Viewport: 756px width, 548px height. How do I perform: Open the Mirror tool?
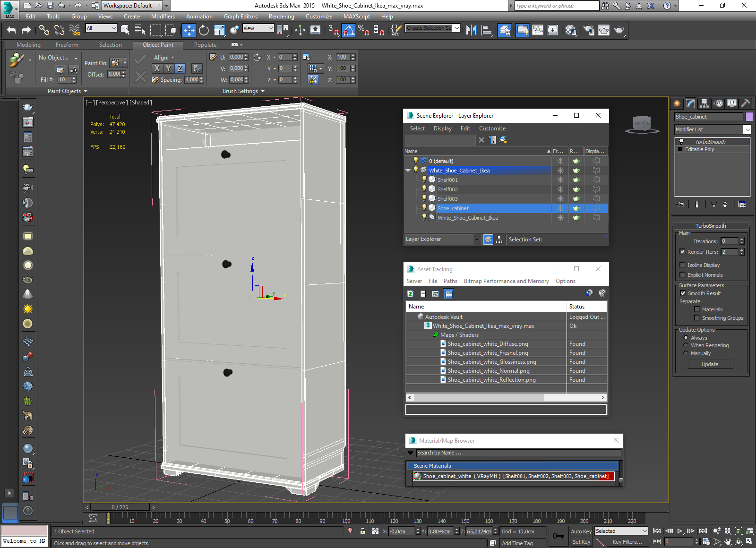point(471,30)
